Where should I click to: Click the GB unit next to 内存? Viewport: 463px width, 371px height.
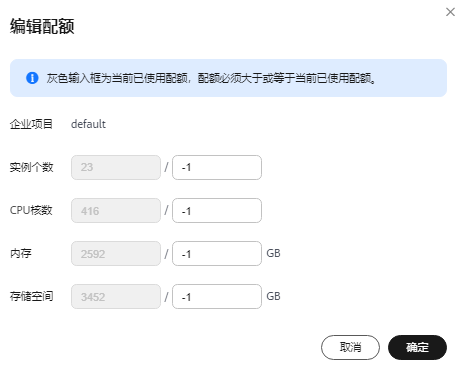click(273, 253)
